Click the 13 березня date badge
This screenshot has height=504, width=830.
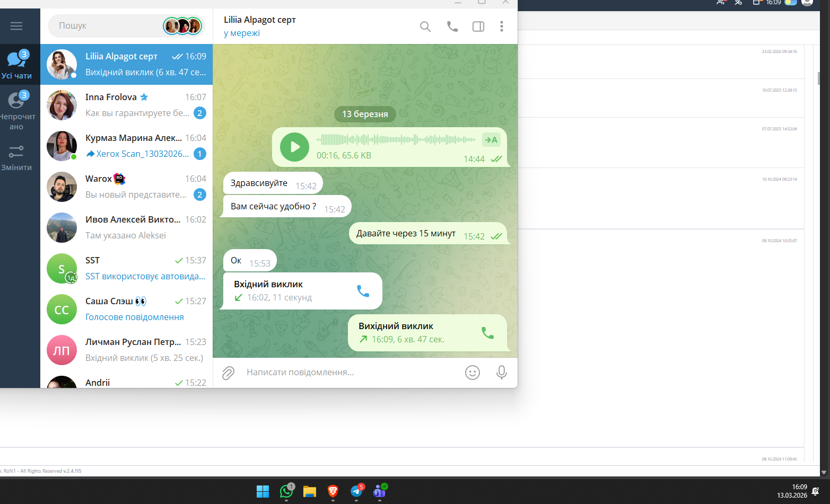[x=365, y=114]
